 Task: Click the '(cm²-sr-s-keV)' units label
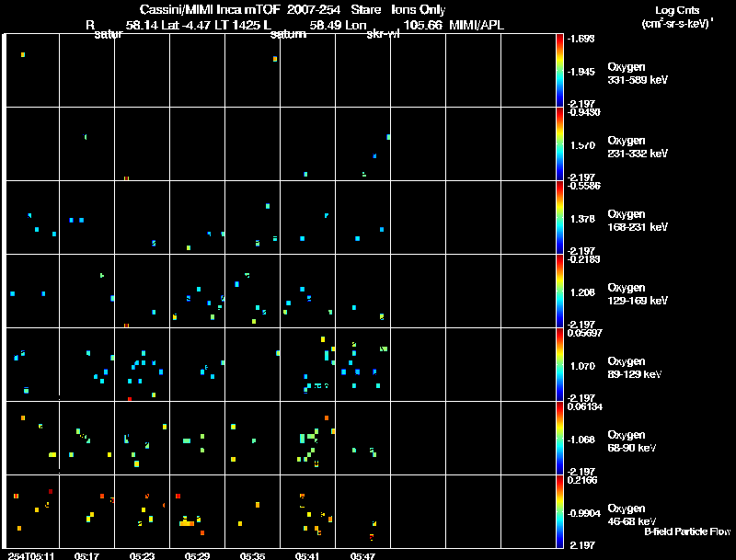(x=676, y=24)
